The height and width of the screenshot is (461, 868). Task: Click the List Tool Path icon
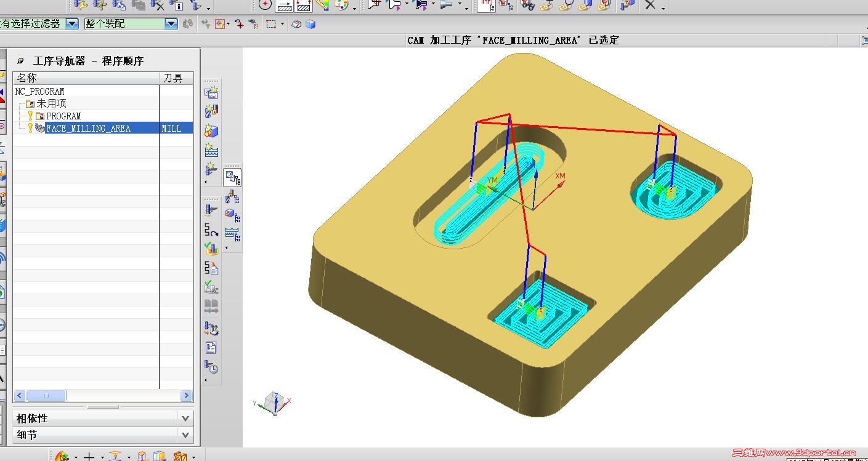(x=211, y=268)
